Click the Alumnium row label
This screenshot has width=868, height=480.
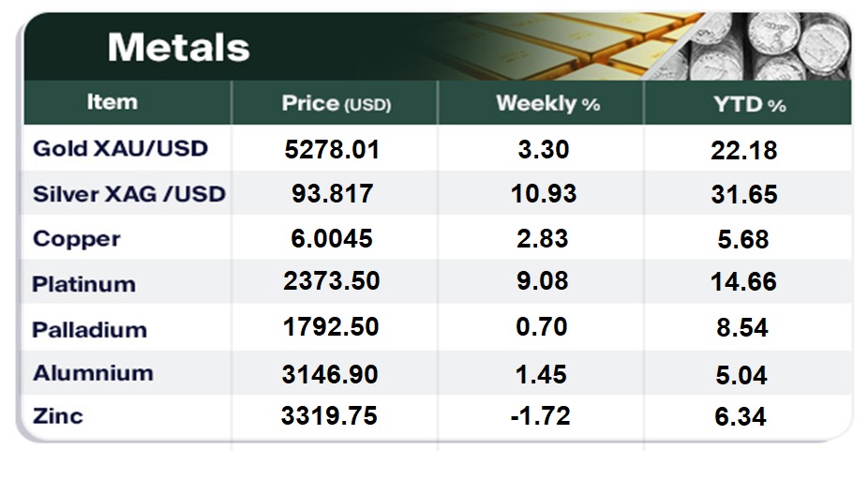pyautogui.click(x=93, y=373)
